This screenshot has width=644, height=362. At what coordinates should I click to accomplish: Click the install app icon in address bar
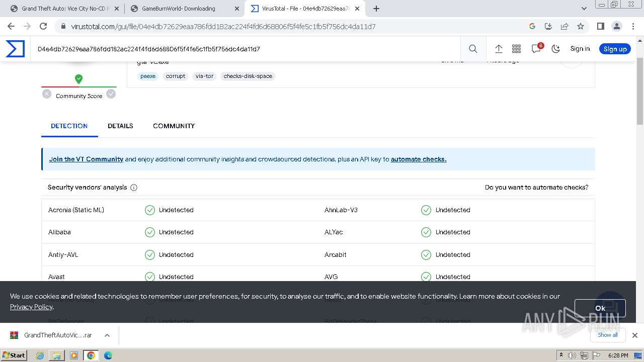pos(548,26)
